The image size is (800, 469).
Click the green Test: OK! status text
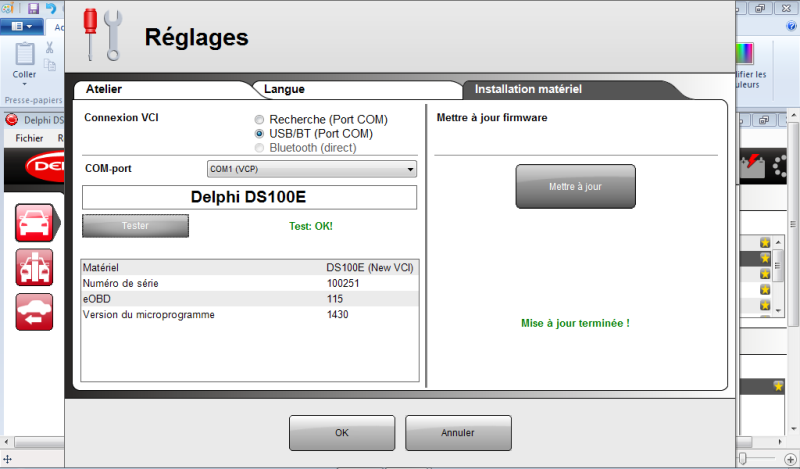pyautogui.click(x=311, y=226)
